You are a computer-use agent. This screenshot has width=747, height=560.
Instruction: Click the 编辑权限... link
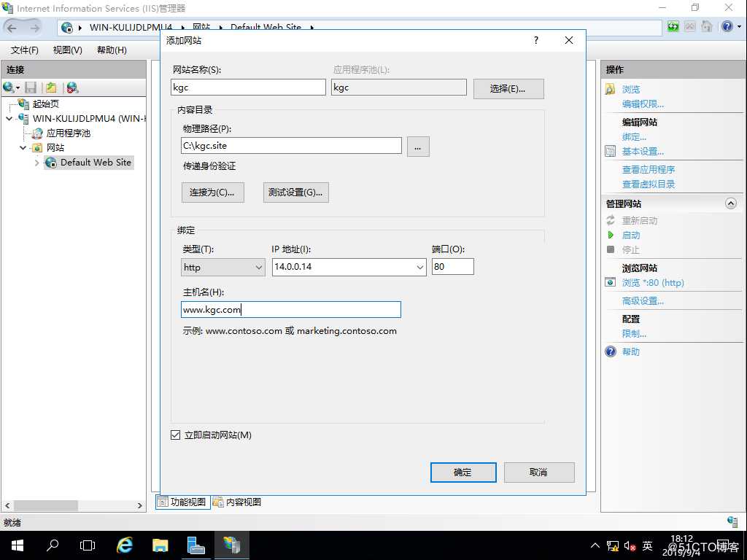(643, 104)
